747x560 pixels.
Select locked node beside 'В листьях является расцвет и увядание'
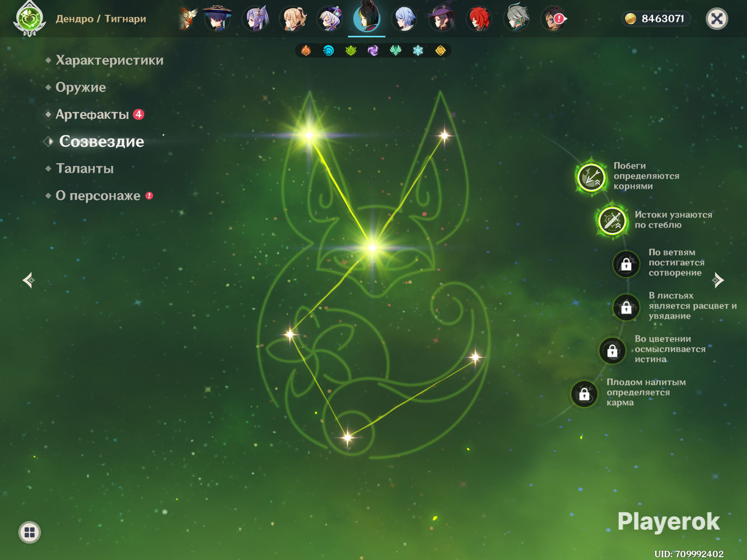[626, 307]
